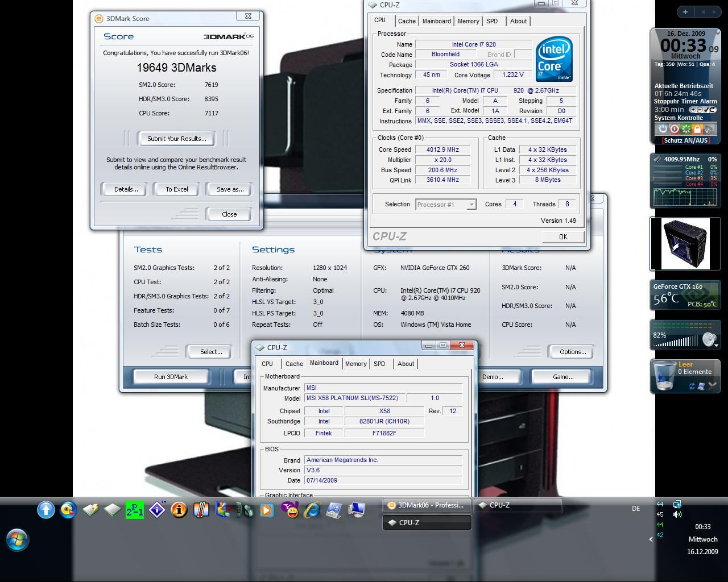The height and width of the screenshot is (582, 728).
Task: Click the Switch between windows icon
Action: pyautogui.click(x=222, y=510)
